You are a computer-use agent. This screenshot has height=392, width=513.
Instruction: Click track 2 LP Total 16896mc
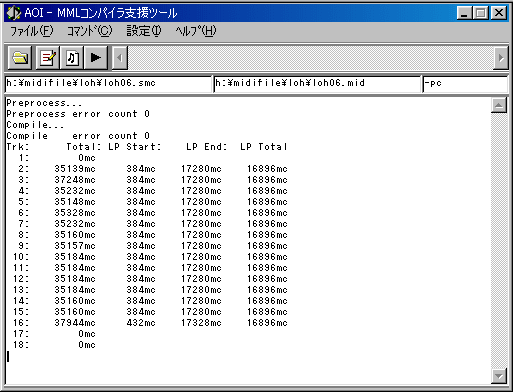tap(267, 169)
